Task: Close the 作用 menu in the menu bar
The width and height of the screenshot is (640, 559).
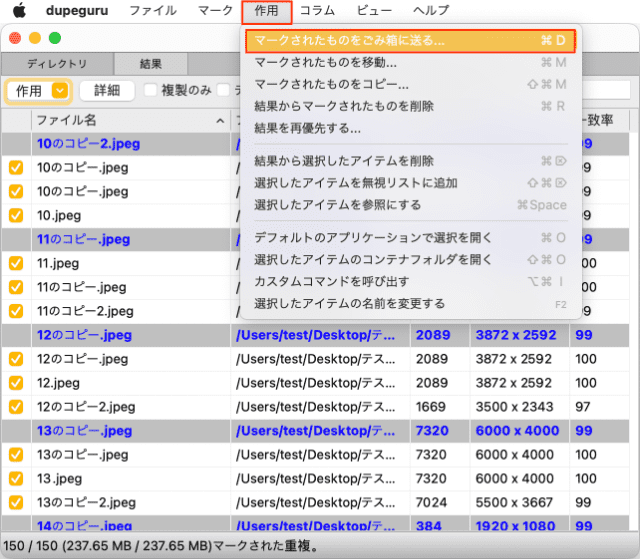Action: 267,11
